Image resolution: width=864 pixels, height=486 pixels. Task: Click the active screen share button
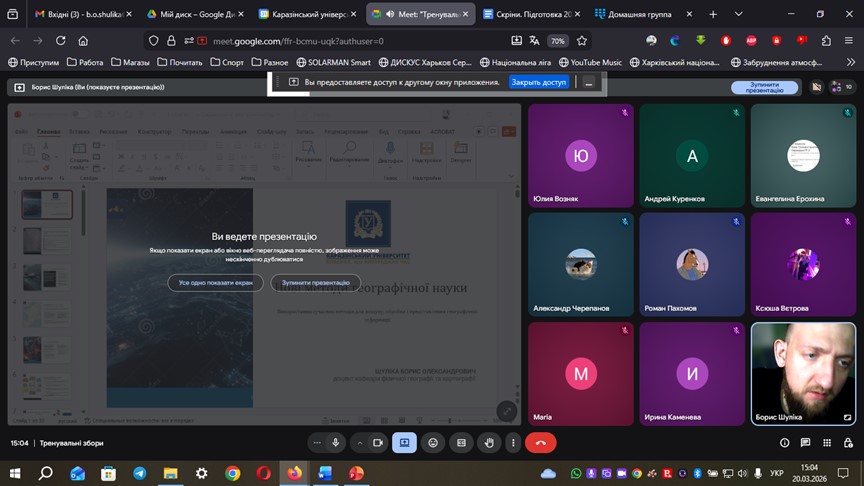405,442
